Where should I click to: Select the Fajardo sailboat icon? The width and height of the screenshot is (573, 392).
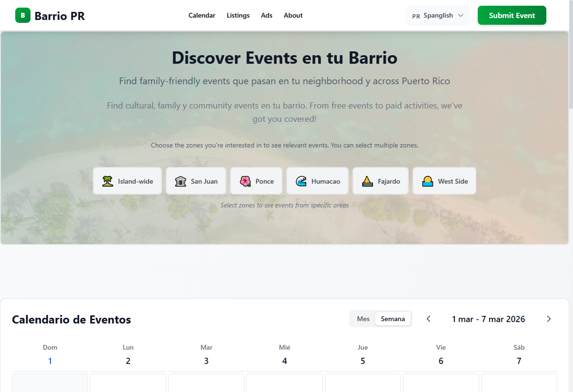point(367,181)
